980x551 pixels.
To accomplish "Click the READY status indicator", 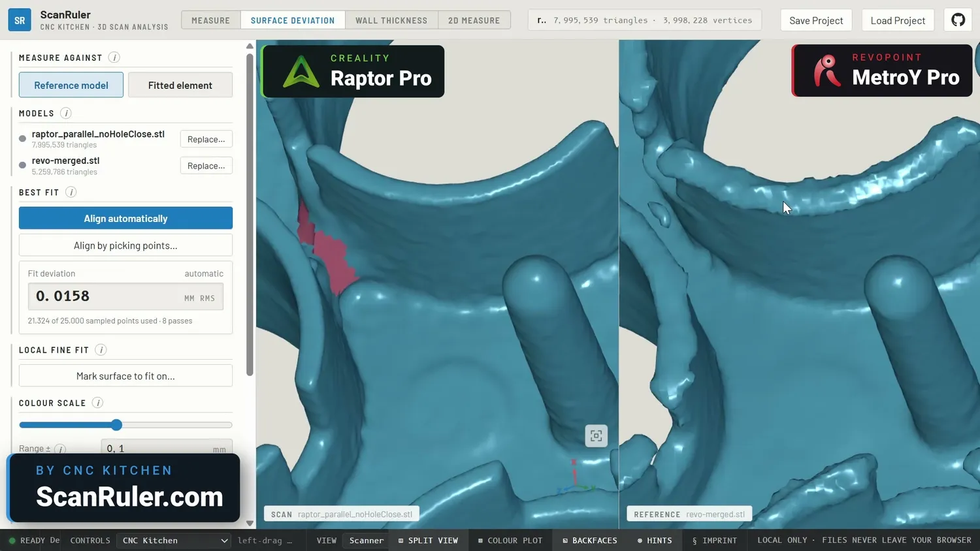I will click(27, 541).
